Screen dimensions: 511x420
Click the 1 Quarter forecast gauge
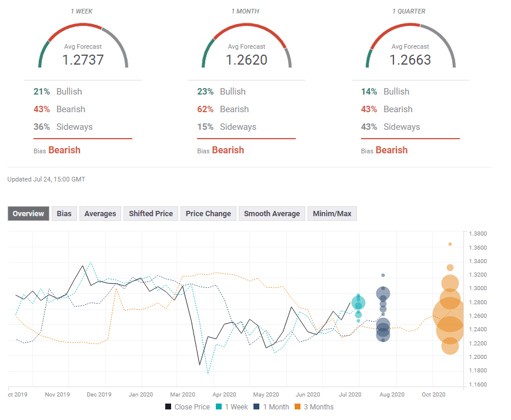click(x=410, y=50)
